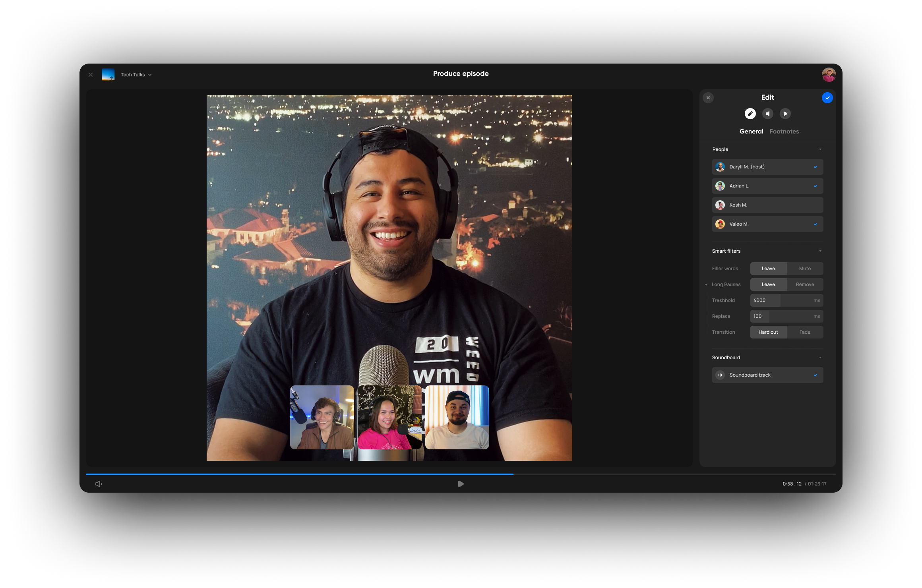
Task: Collapse the Smart filters section
Action: (820, 251)
